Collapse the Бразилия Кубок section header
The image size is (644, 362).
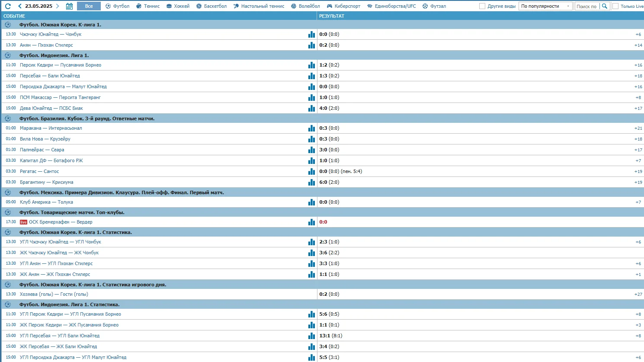[x=87, y=119]
